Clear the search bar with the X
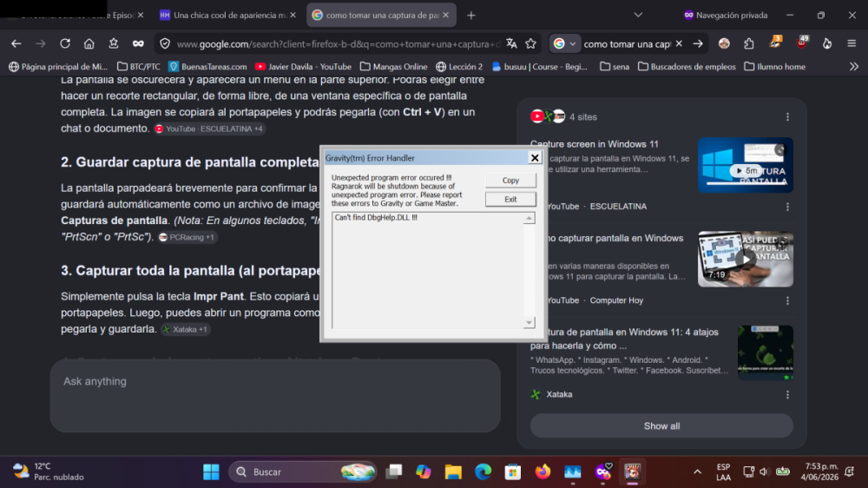Image resolution: width=868 pixels, height=488 pixels. [x=680, y=43]
